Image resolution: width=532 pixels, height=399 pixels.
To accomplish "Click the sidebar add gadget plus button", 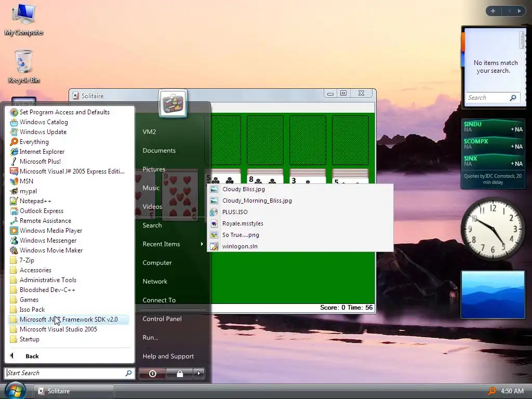I will coord(493,11).
